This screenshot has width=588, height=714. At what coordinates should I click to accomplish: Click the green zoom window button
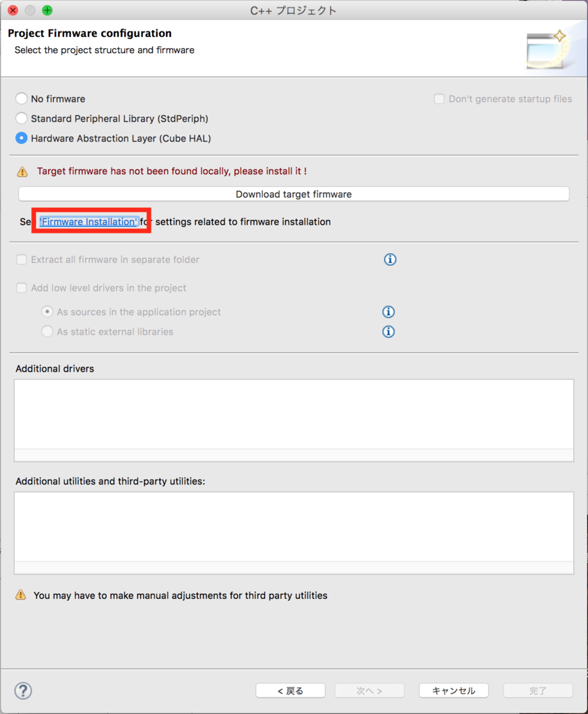(x=47, y=10)
